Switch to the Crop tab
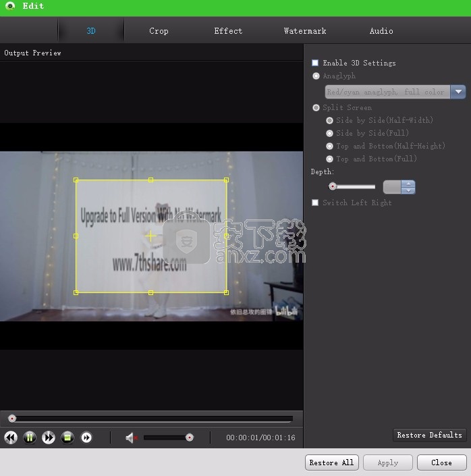The width and height of the screenshot is (471, 476). [159, 31]
